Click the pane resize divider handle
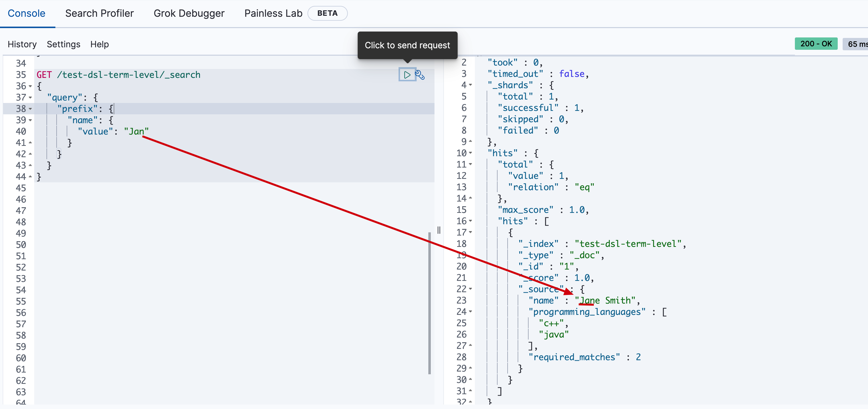This screenshot has height=409, width=868. click(439, 230)
